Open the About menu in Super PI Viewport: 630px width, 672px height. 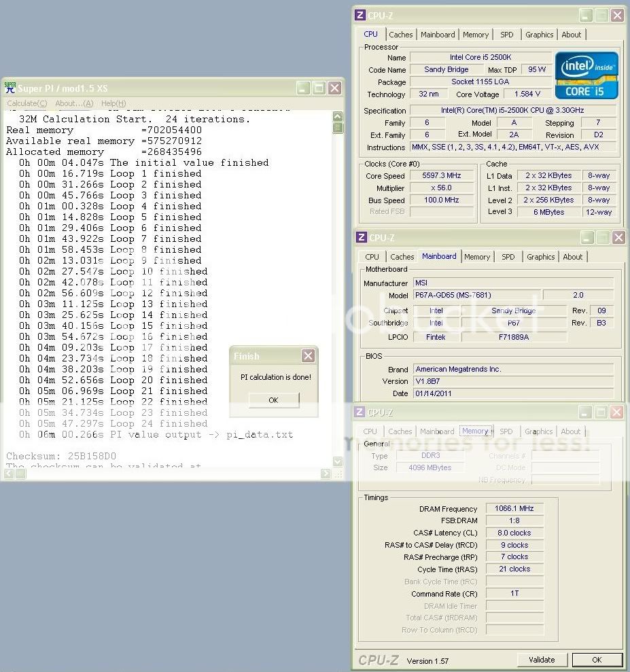coord(74,103)
